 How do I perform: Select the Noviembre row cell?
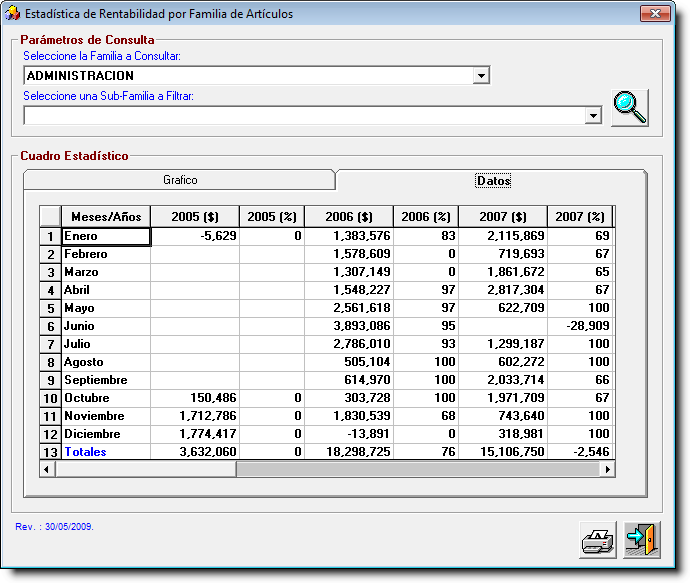106,416
